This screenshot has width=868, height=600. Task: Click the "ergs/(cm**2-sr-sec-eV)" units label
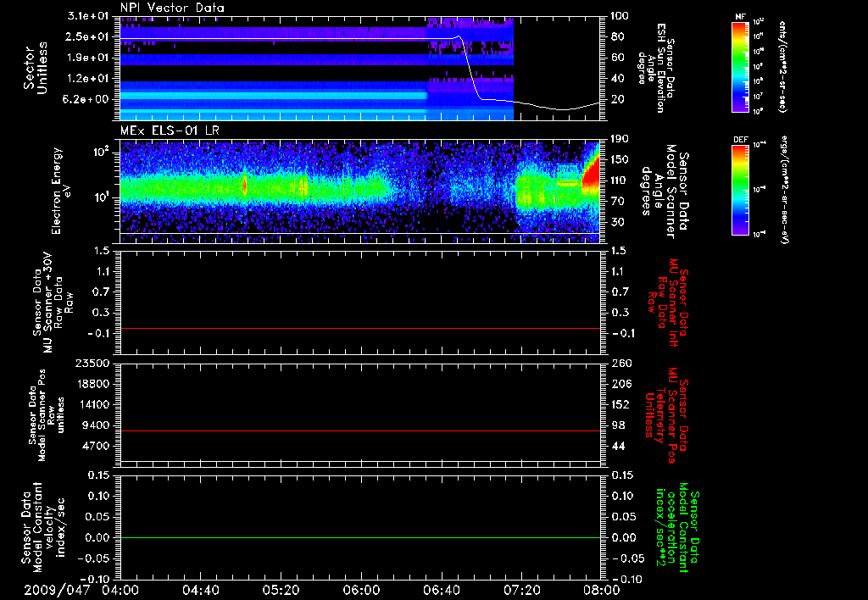pyautogui.click(x=784, y=190)
